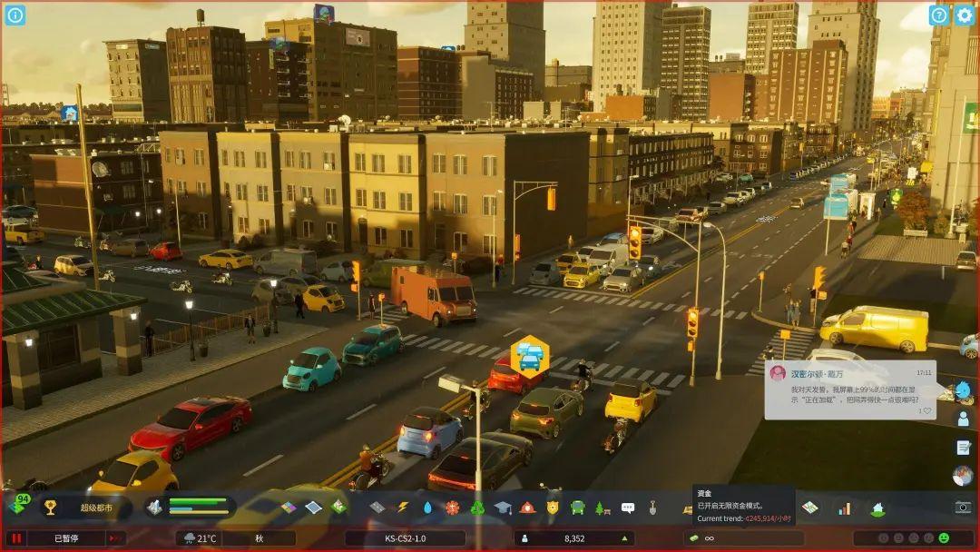Open the Communication speech bubble icon
The width and height of the screenshot is (980, 552).
click(x=628, y=508)
